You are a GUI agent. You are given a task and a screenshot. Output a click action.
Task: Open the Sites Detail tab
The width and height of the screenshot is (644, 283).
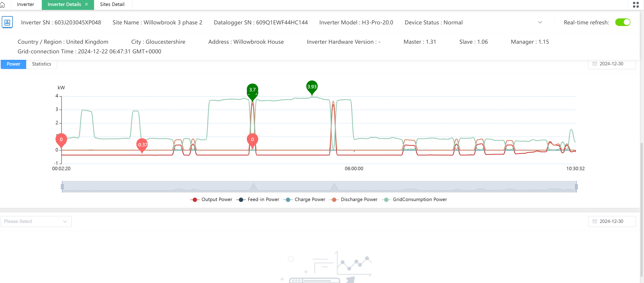tap(112, 4)
